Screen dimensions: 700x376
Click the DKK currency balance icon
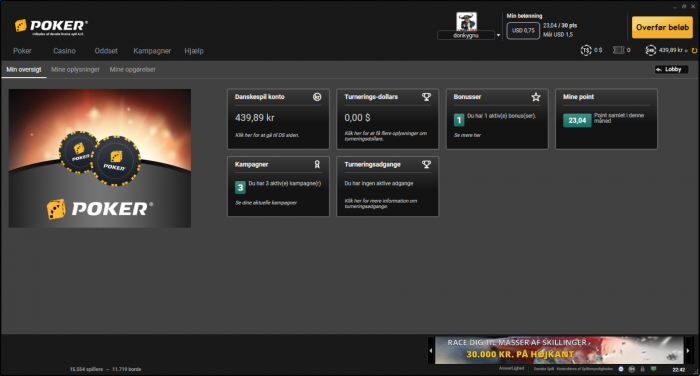pos(650,50)
